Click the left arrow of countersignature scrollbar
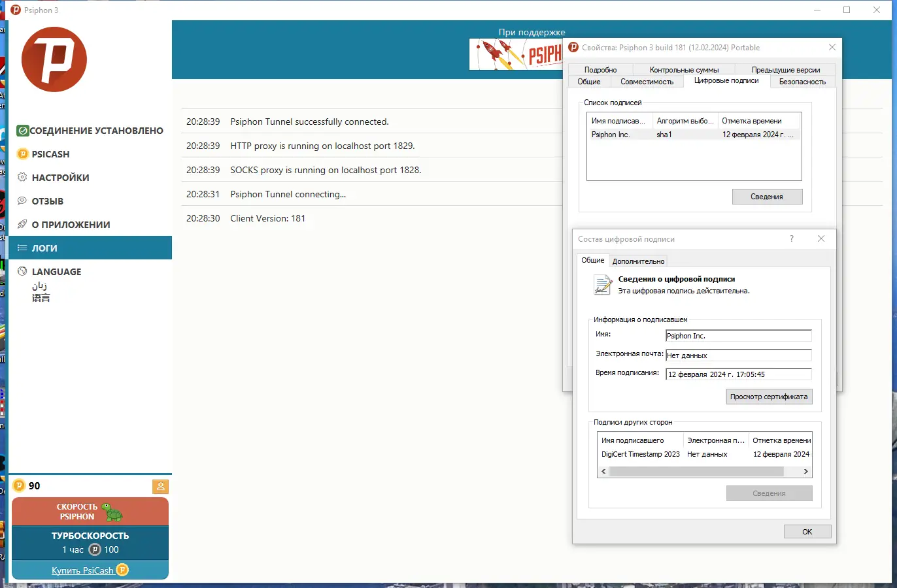The image size is (897, 588). tap(603, 471)
